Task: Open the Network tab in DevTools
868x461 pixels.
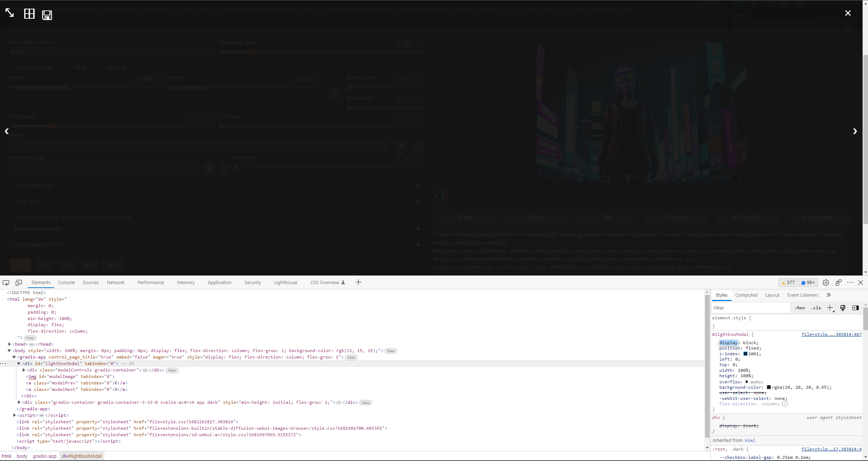Action: [116, 283]
